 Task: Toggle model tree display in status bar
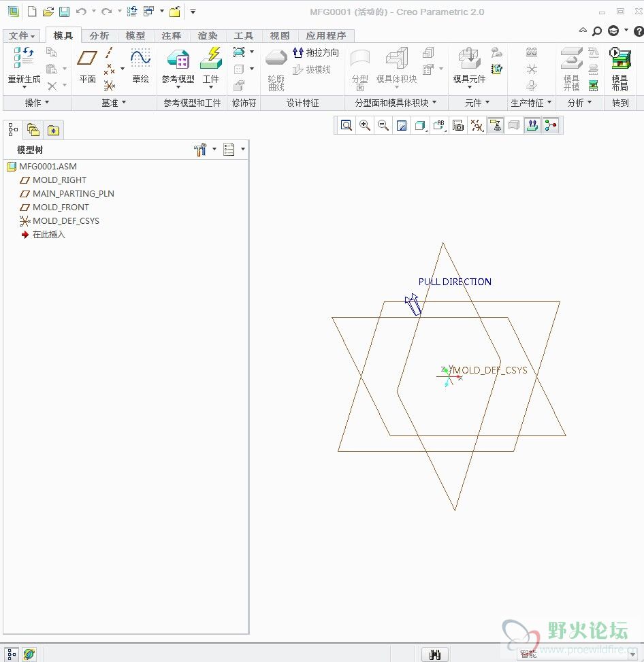(x=12, y=655)
